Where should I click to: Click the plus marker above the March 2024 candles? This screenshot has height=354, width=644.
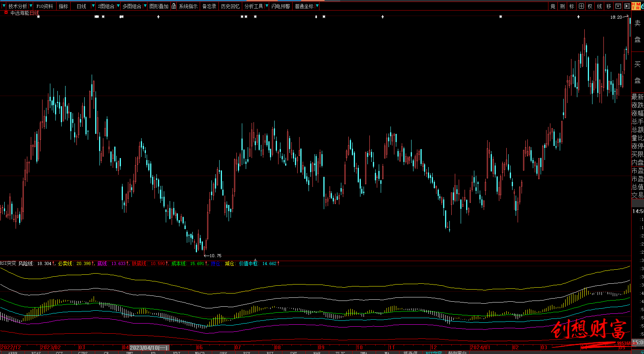[578, 17]
